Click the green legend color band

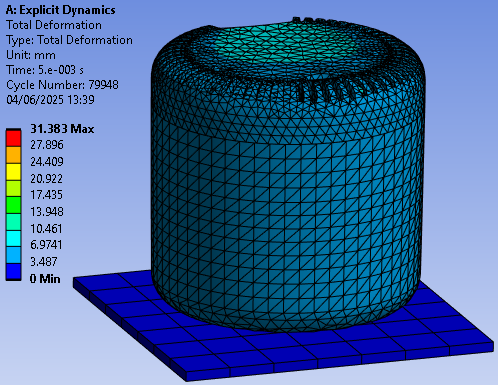13,205
